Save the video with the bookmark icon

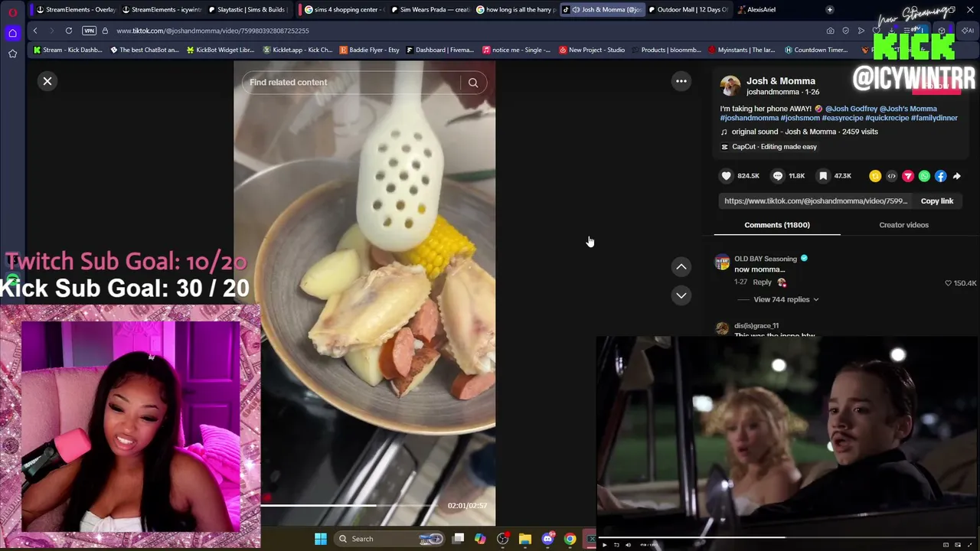[823, 176]
